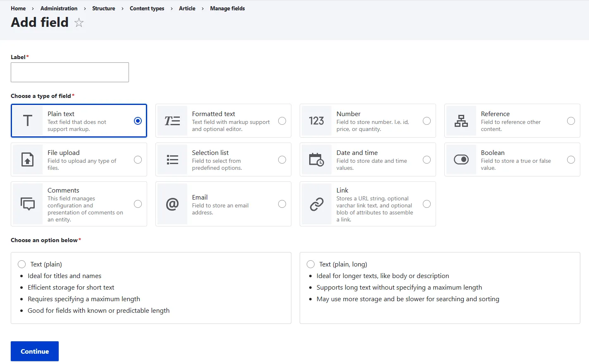This screenshot has width=589, height=364.
Task: Click 'Field to select from predefined options' text
Action: [x=217, y=164]
